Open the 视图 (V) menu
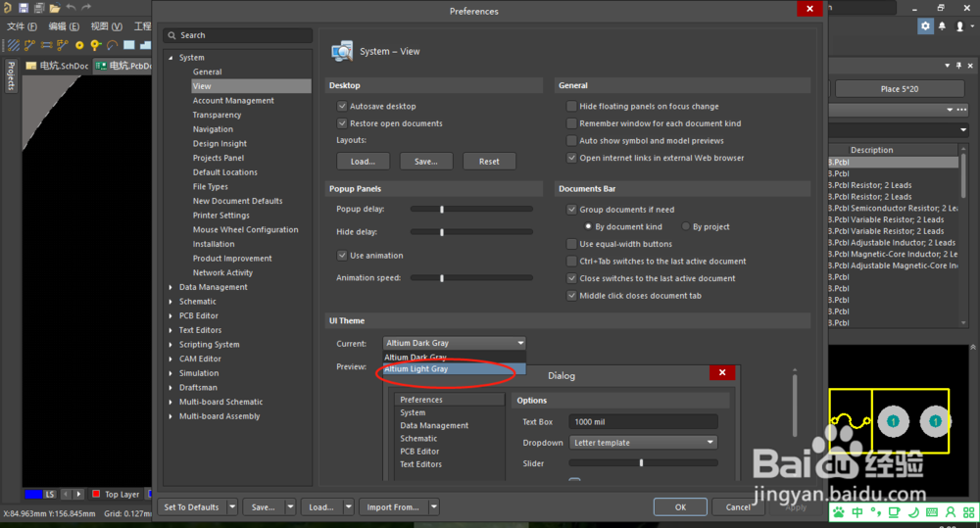This screenshot has height=528, width=980. pos(106,26)
